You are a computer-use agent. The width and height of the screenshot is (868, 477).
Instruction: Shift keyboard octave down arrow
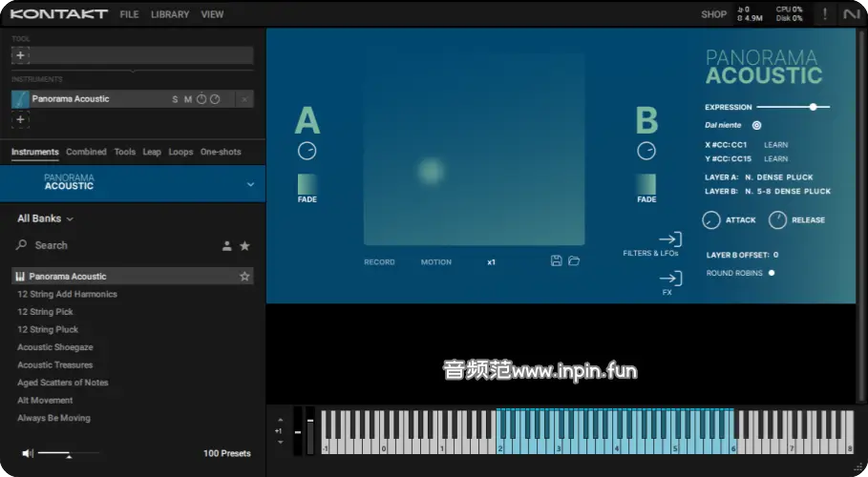(280, 442)
